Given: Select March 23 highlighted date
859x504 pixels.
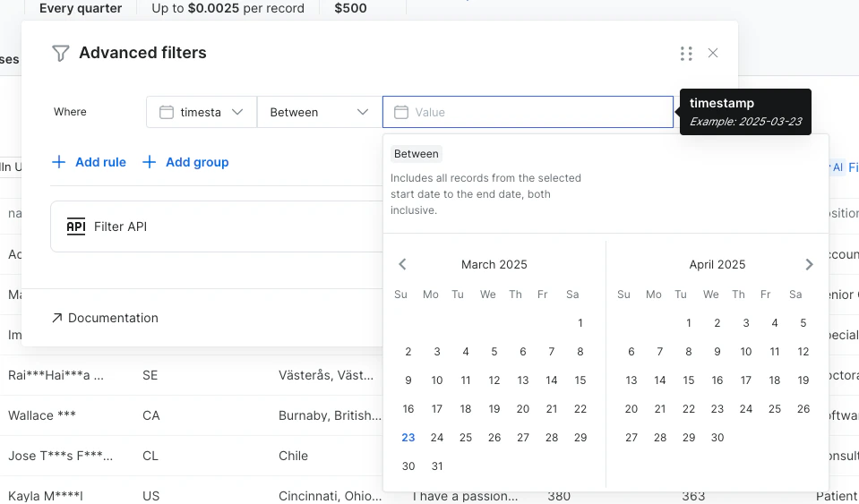Looking at the screenshot, I should [x=408, y=437].
